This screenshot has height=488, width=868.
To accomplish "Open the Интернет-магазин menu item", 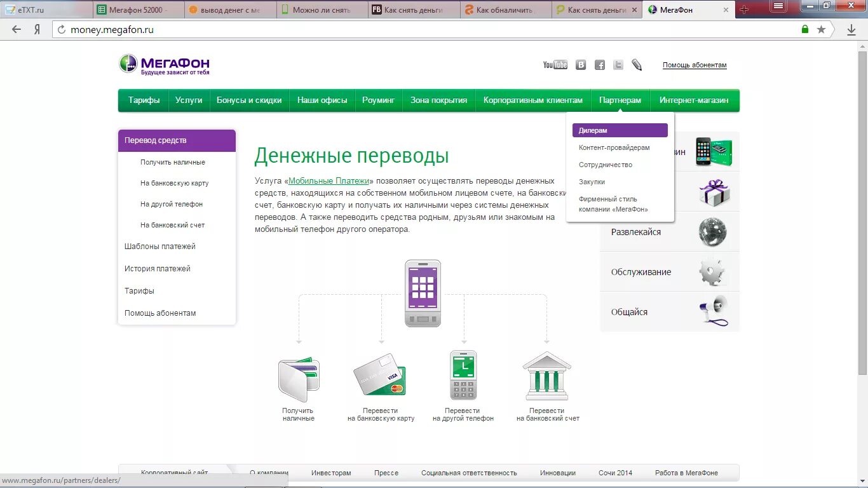I will (694, 100).
